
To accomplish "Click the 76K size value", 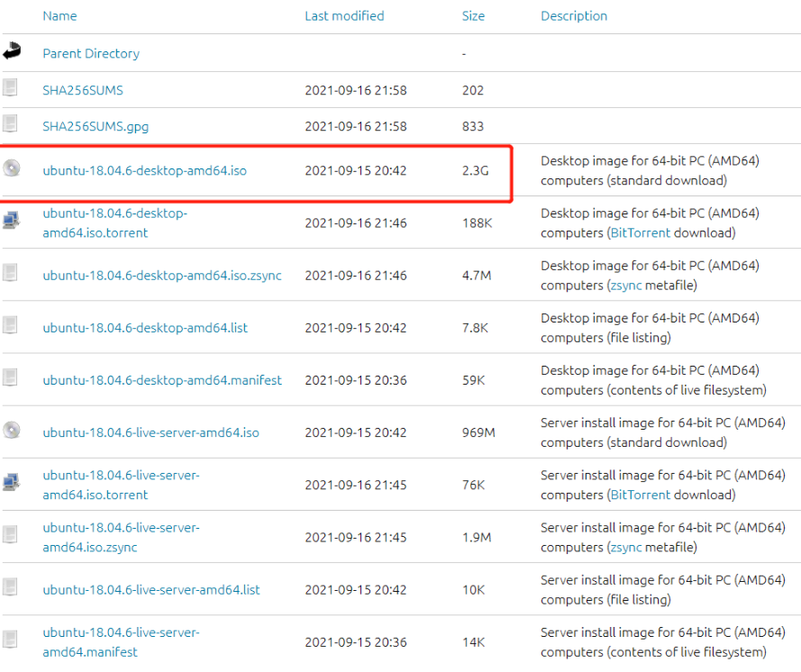I will (x=474, y=486).
